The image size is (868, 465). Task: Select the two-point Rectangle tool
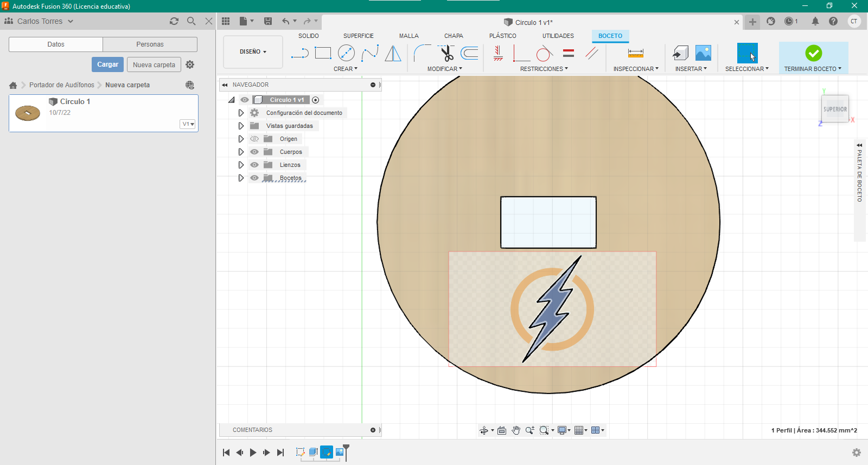[323, 53]
